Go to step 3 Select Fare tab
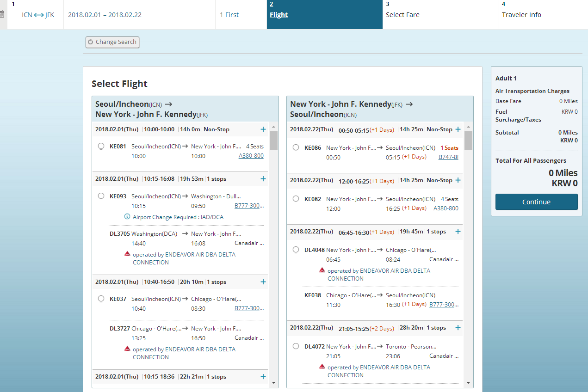The height and width of the screenshot is (392, 588). 440,15
